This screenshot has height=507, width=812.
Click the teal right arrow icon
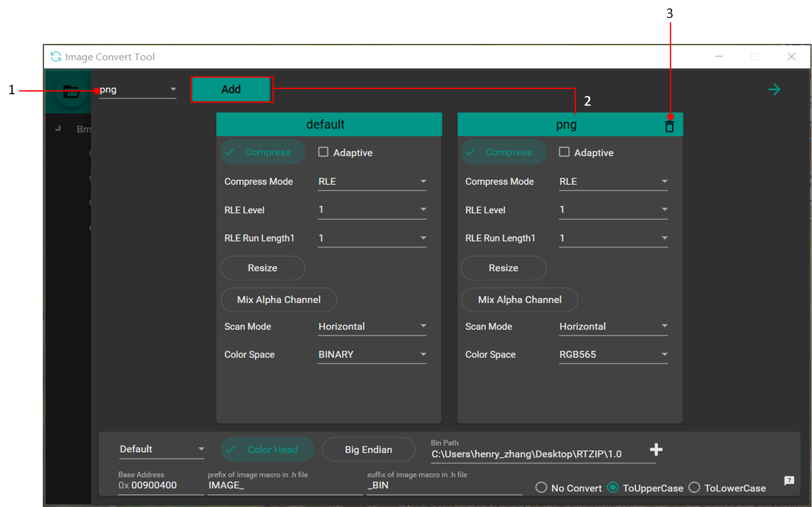(774, 90)
